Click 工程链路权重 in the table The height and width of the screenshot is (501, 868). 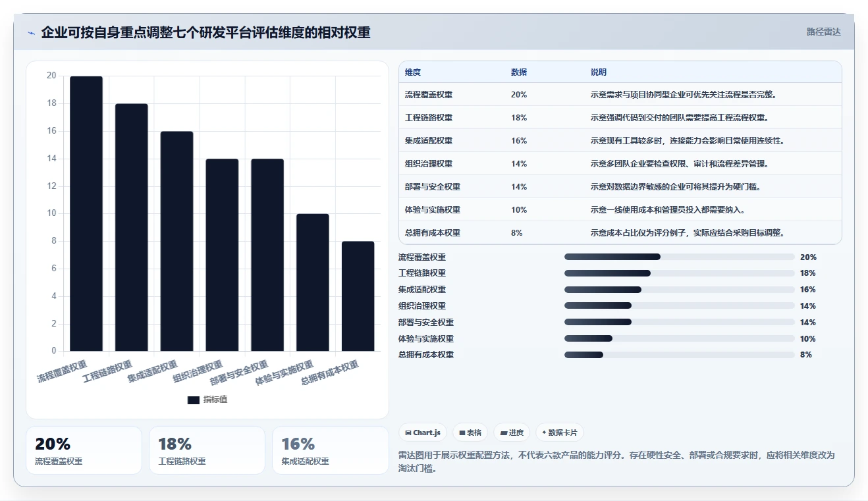429,117
